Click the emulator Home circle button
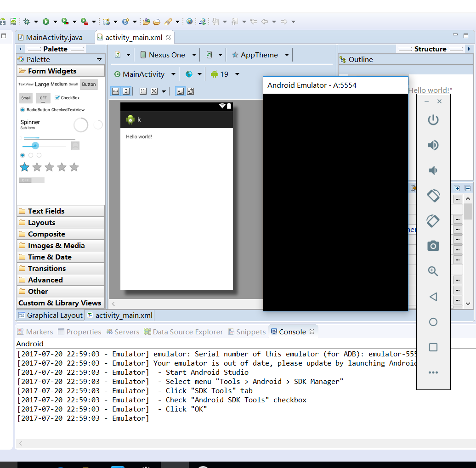The image size is (476, 468). point(433,321)
